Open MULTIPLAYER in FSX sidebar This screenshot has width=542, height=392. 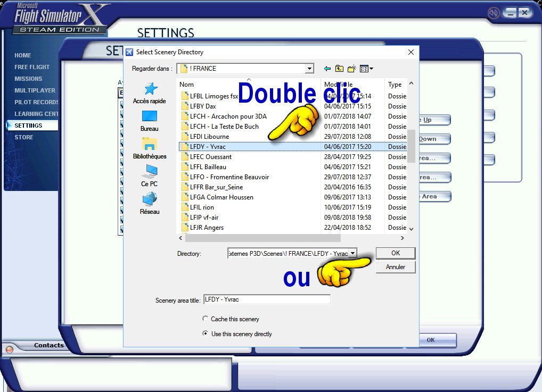35,90
